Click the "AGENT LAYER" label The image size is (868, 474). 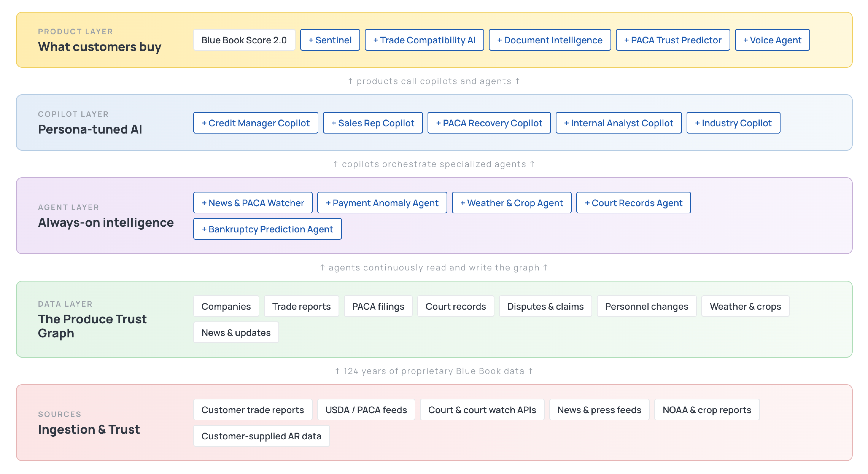click(x=68, y=207)
